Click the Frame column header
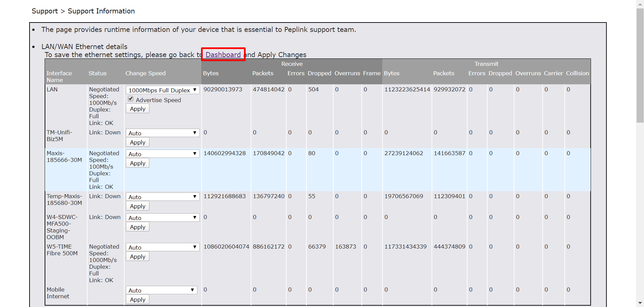644x307 pixels. click(371, 73)
